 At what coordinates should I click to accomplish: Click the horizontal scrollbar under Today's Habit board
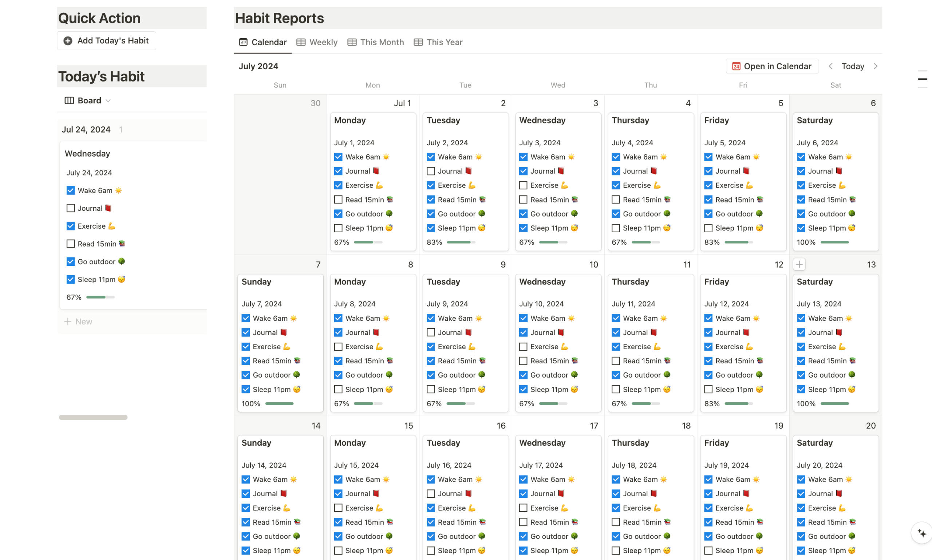click(x=93, y=417)
